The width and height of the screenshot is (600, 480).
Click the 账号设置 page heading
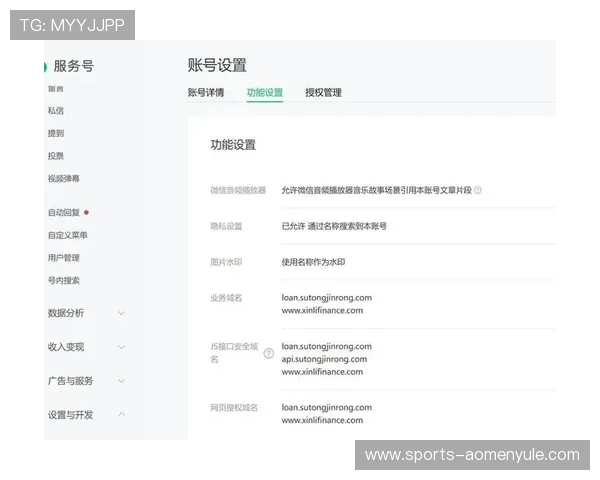tap(217, 65)
